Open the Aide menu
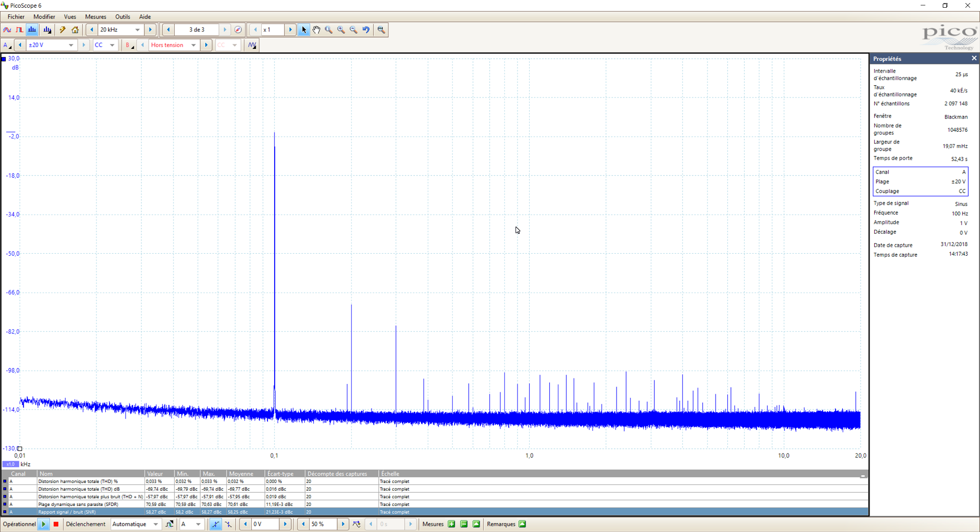The width and height of the screenshot is (980, 532). coord(145,17)
